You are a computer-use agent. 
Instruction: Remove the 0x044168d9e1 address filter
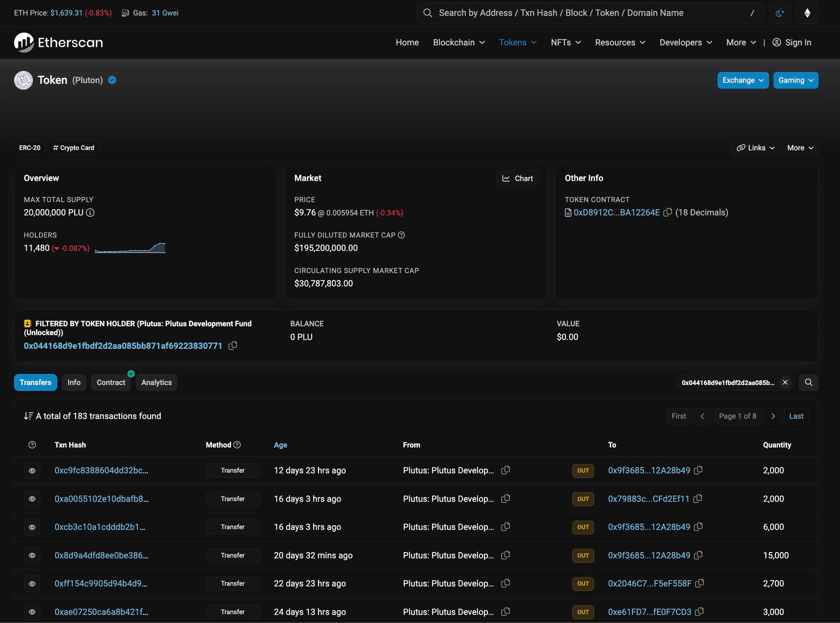tap(785, 382)
